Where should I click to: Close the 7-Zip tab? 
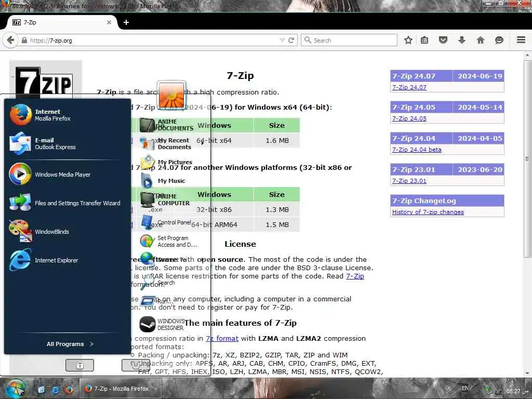(x=109, y=22)
